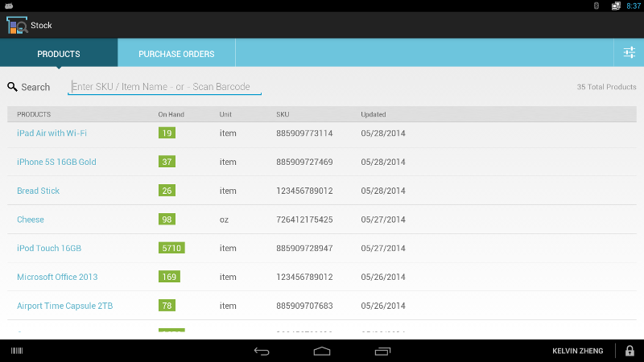The width and height of the screenshot is (644, 362).
Task: Switch to the Purchase Orders tab
Action: [176, 54]
